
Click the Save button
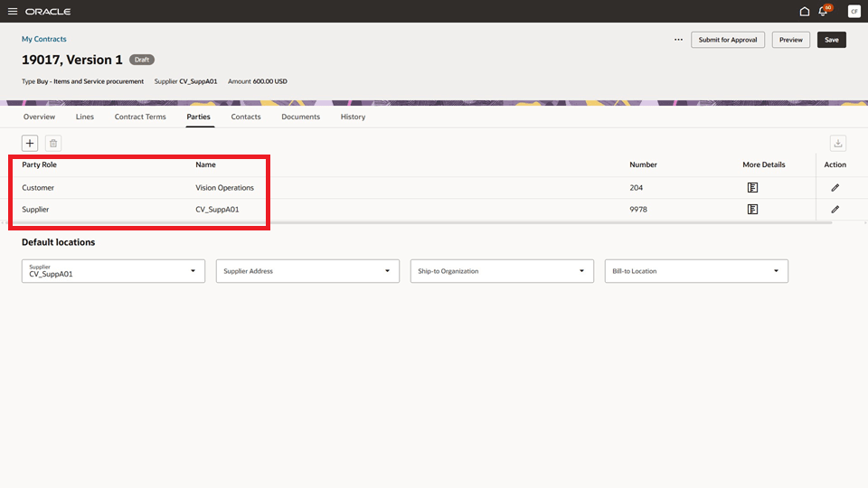832,40
